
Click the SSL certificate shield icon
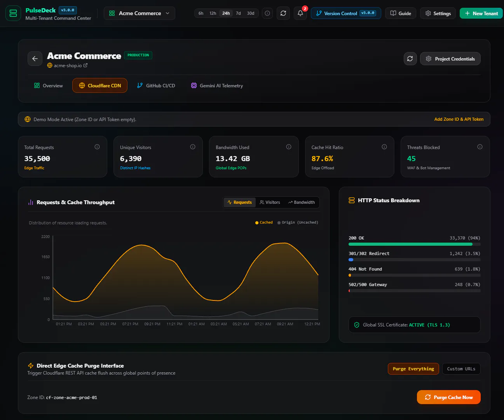(357, 325)
